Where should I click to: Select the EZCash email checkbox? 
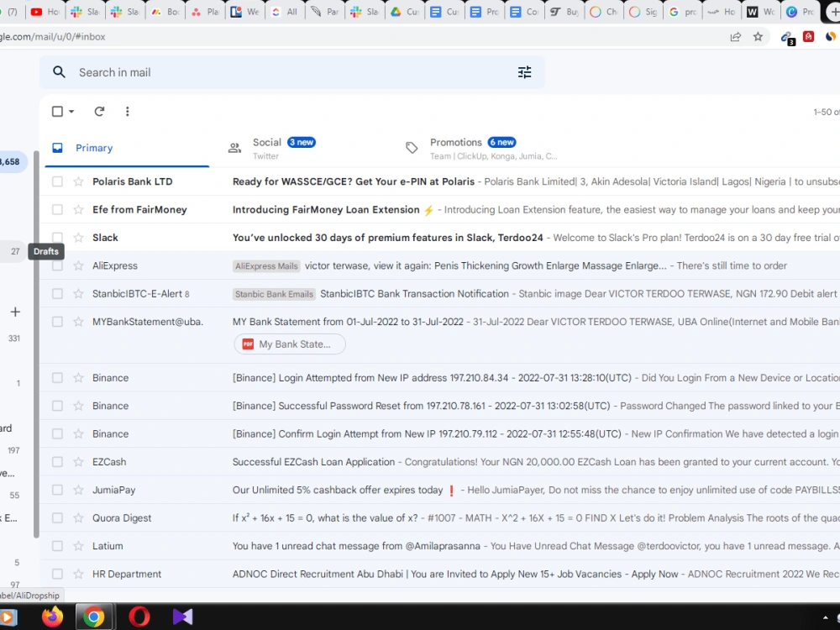(57, 462)
